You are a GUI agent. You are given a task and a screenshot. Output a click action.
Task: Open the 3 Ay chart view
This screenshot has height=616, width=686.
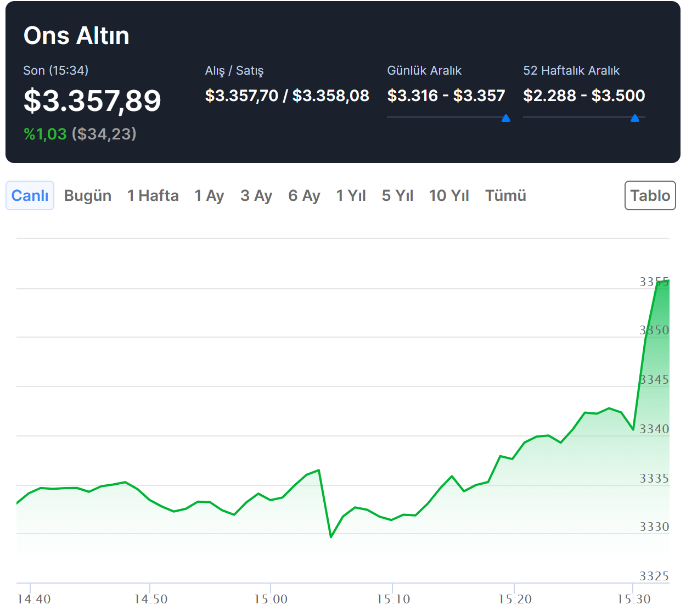256,195
